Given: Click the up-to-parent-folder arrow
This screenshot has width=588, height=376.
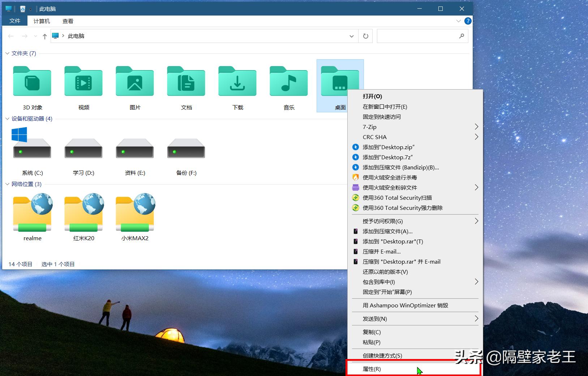Looking at the screenshot, I should (44, 36).
